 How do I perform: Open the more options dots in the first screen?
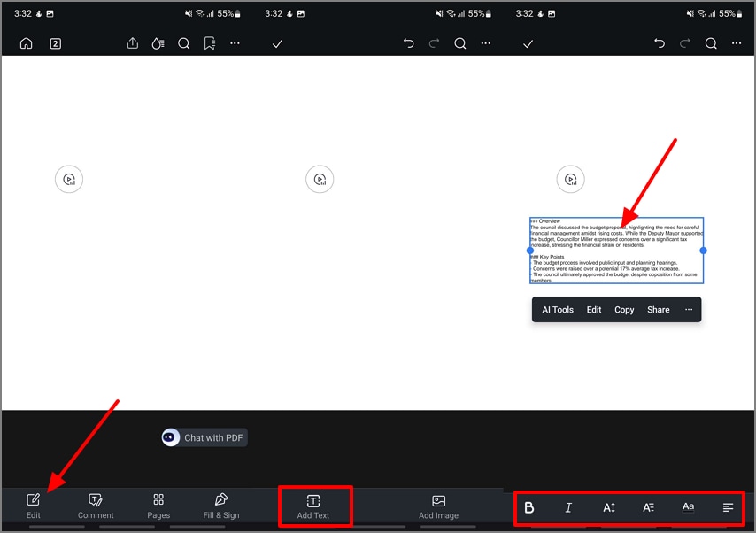(235, 43)
